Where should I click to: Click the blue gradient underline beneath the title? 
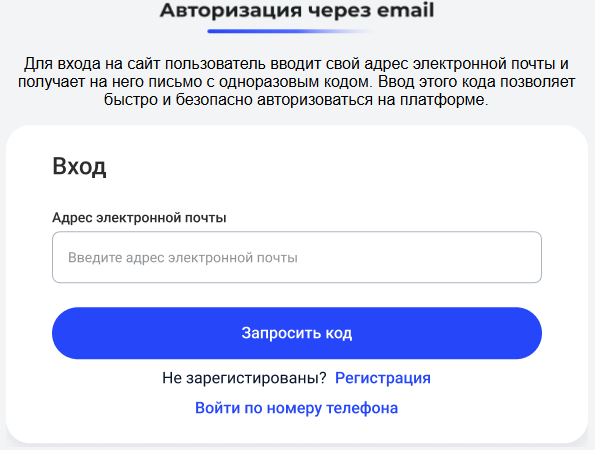290,31
